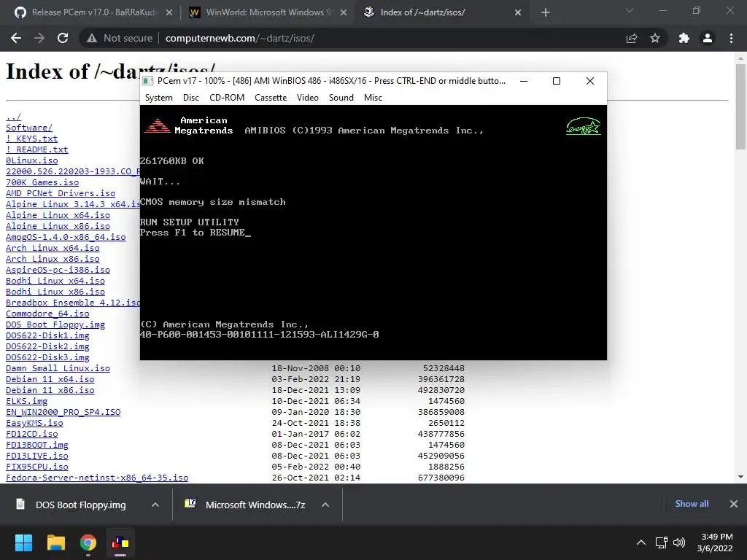Open the parent directory ../ link
The height and width of the screenshot is (560, 747).
[13, 117]
